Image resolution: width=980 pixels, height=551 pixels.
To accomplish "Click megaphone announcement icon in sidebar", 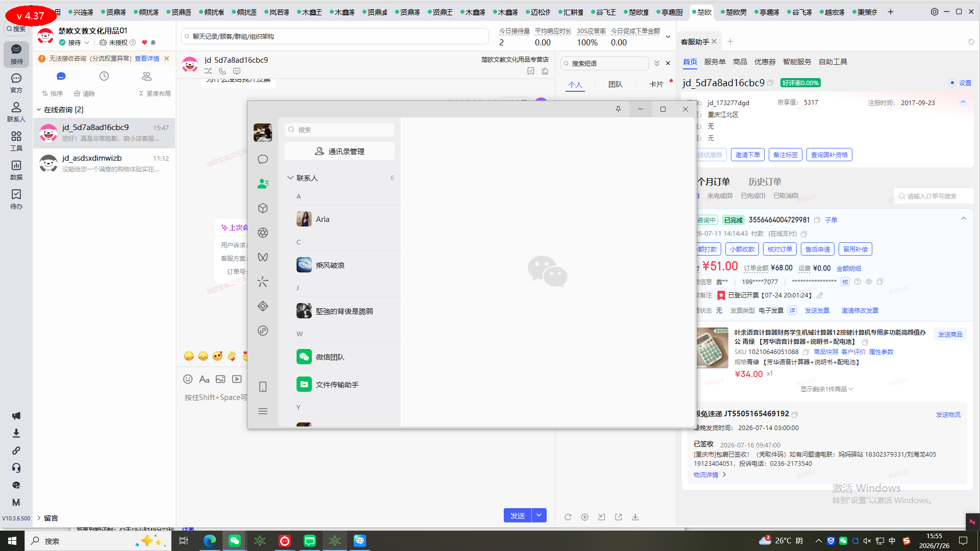I will [x=16, y=416].
